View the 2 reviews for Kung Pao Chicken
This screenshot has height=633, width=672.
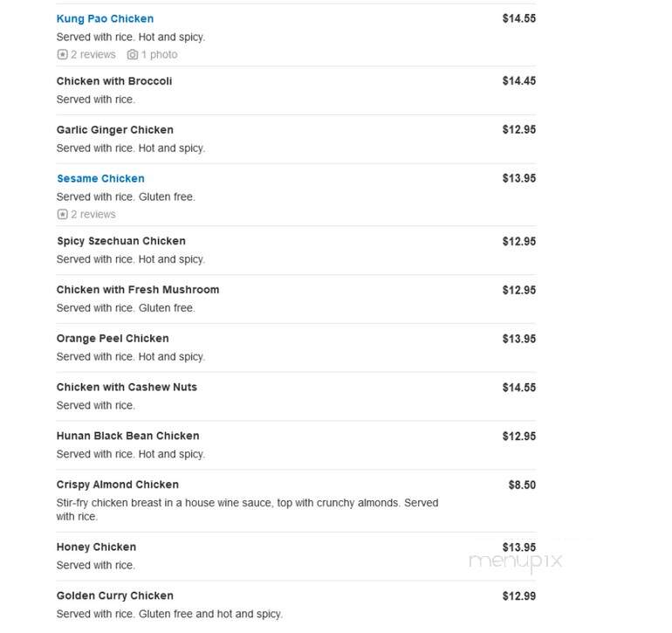click(93, 54)
